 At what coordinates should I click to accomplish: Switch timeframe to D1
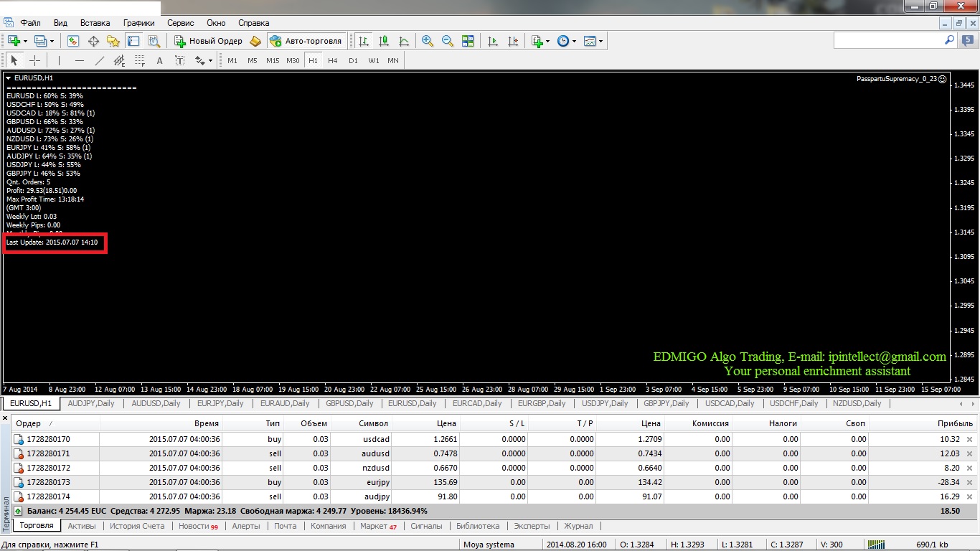353,60
